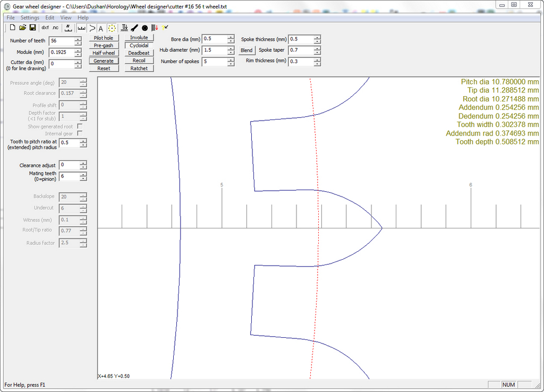544x392 pixels.
Task: Click the New file icon
Action: (13, 28)
